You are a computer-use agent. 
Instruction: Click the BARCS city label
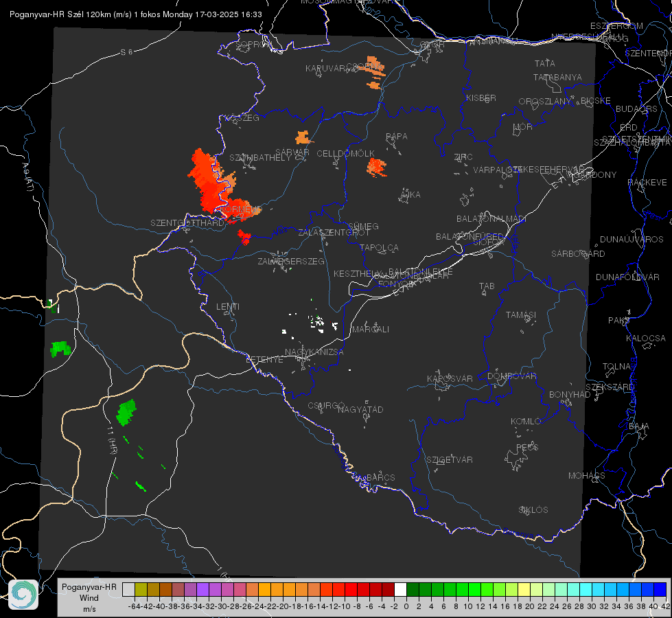click(x=380, y=477)
